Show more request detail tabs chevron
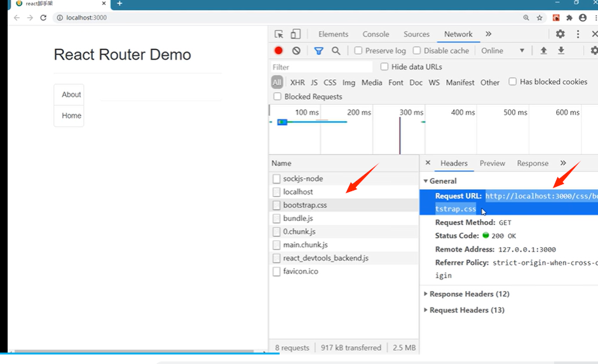 (x=563, y=163)
